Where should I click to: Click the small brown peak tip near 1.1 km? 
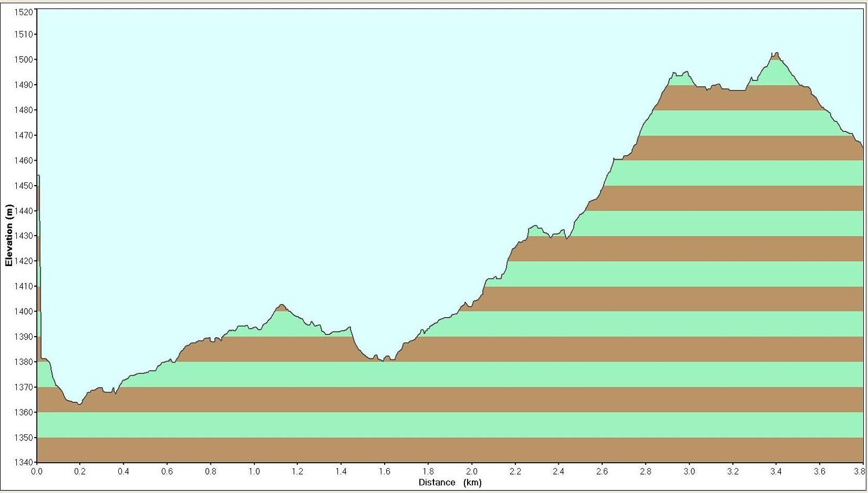click(281, 308)
